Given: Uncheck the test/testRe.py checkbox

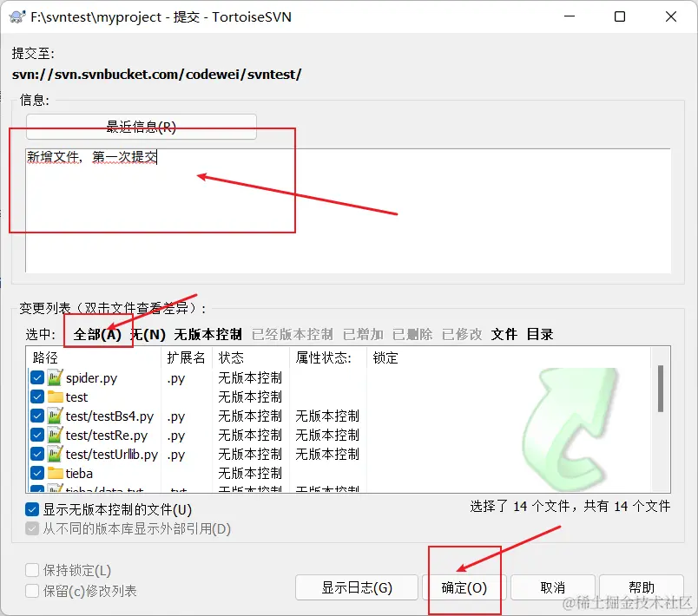Looking at the screenshot, I should 37,435.
